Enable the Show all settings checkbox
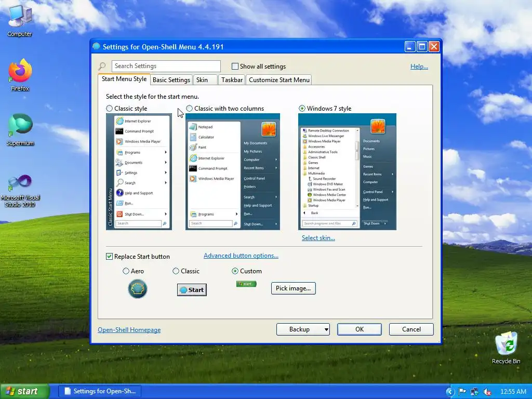Viewport: 532px width, 399px height. click(235, 66)
